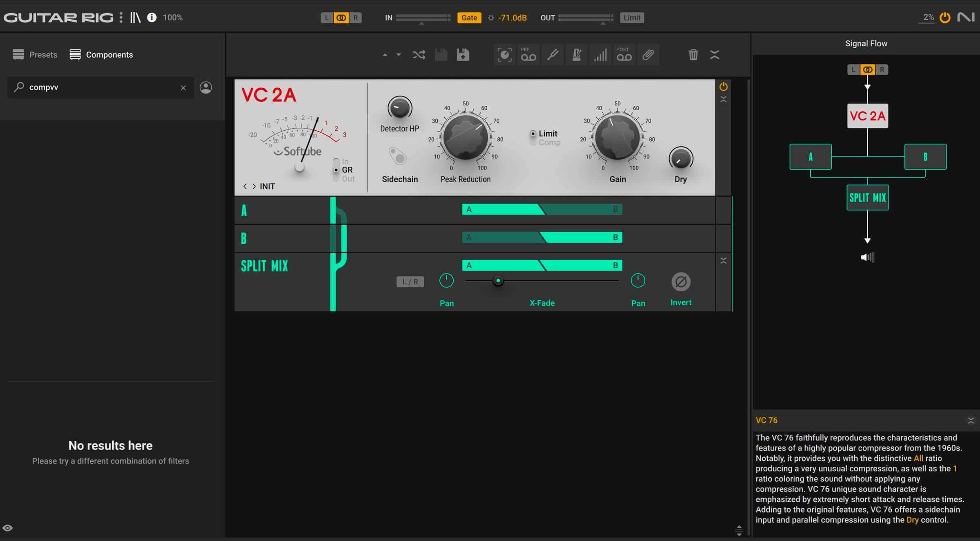The width and height of the screenshot is (980, 541).
Task: Click the save-as-new preset icon
Action: coord(463,55)
